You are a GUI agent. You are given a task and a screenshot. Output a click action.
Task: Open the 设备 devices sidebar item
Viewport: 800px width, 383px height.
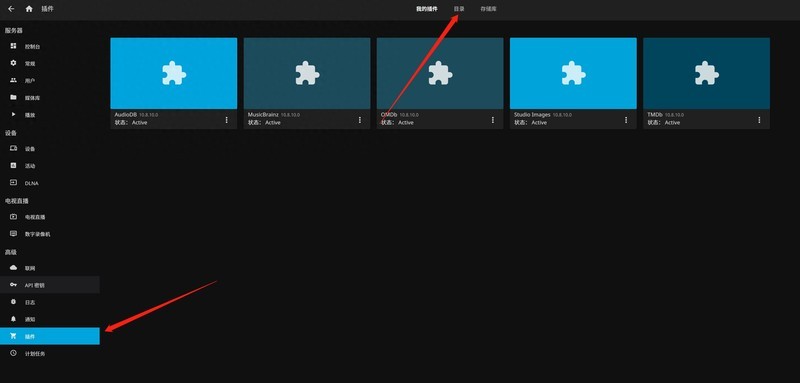[50, 149]
